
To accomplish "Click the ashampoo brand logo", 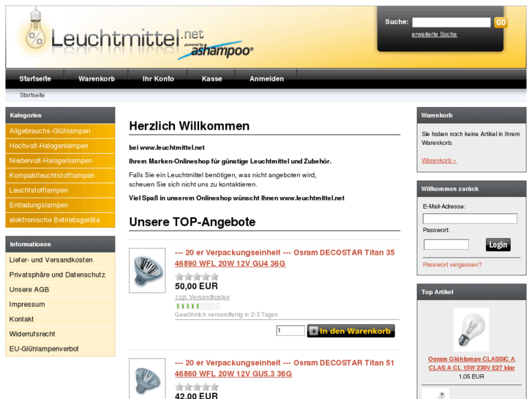I will pyautogui.click(x=216, y=51).
